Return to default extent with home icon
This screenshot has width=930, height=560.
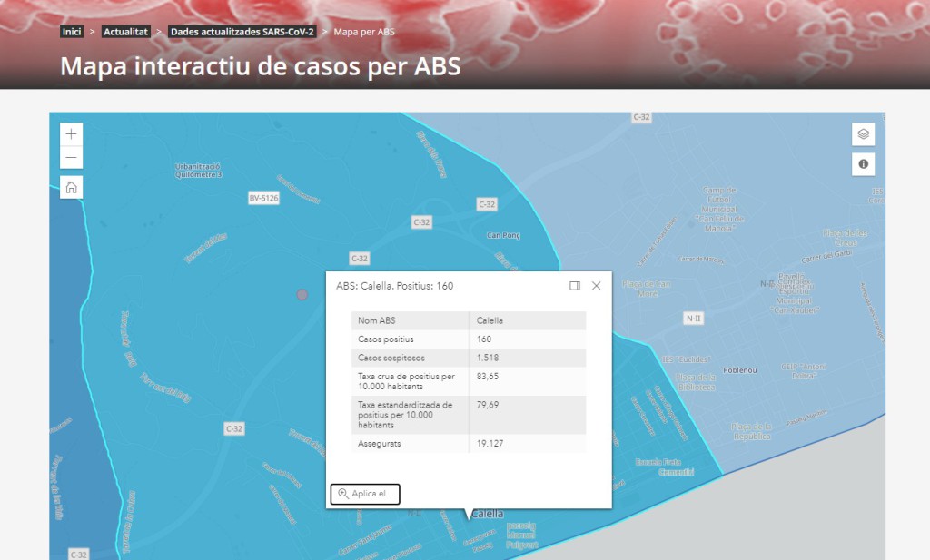pyautogui.click(x=71, y=186)
